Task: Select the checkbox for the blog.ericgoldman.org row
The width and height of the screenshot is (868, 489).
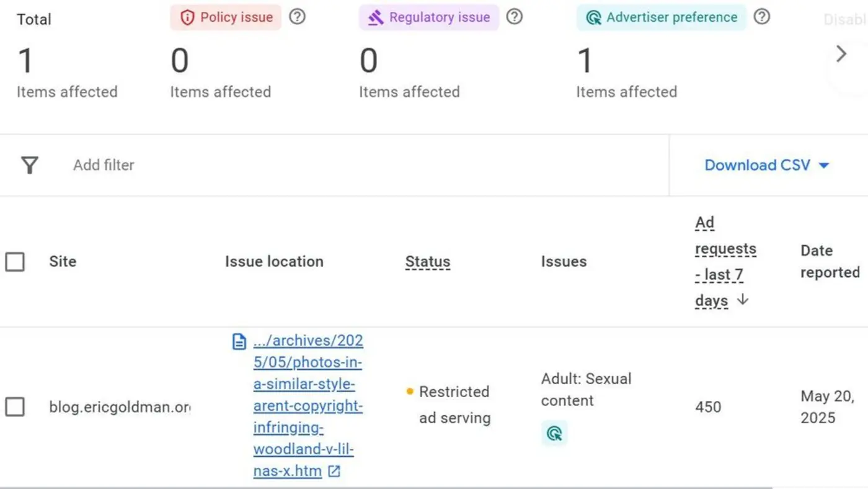Action: [15, 407]
